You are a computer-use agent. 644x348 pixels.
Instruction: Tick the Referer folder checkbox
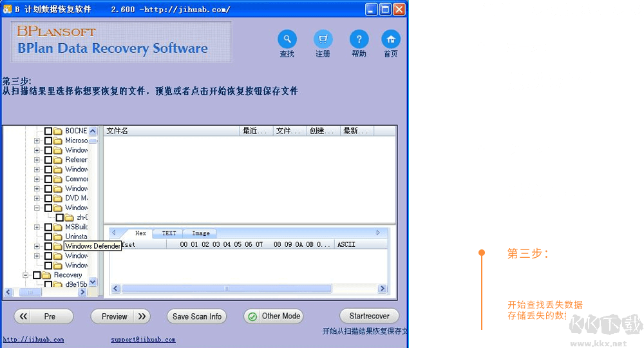48,160
